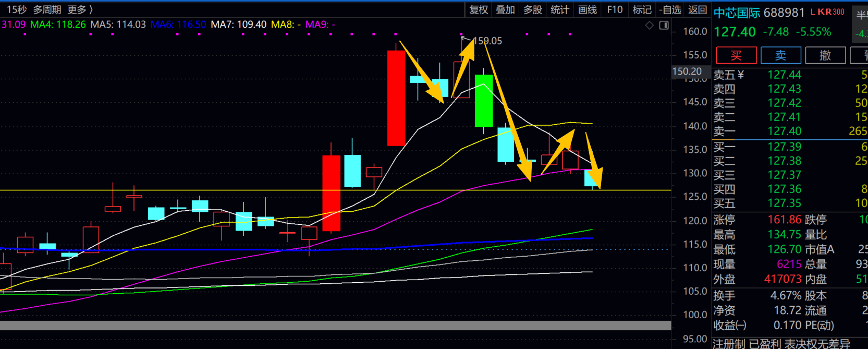Click the gray horizontal scrollbar below chart
This screenshot has width=868, height=349.
(335, 326)
